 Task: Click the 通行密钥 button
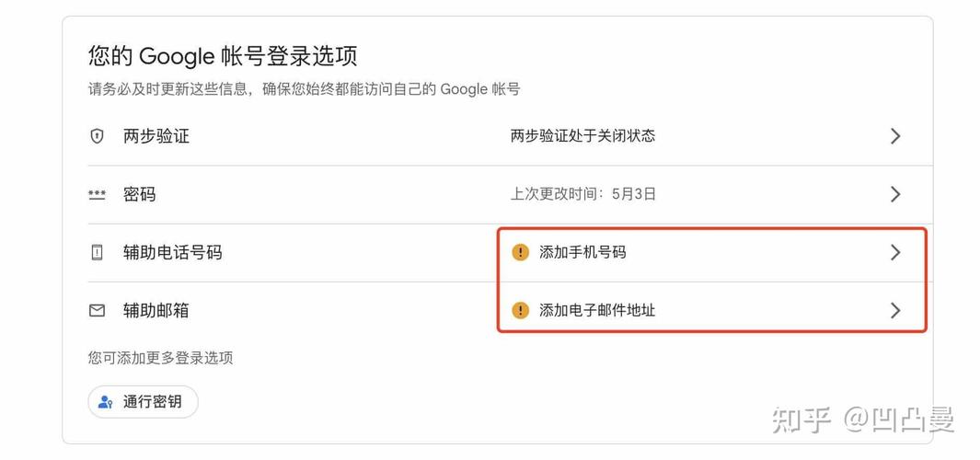click(x=144, y=402)
